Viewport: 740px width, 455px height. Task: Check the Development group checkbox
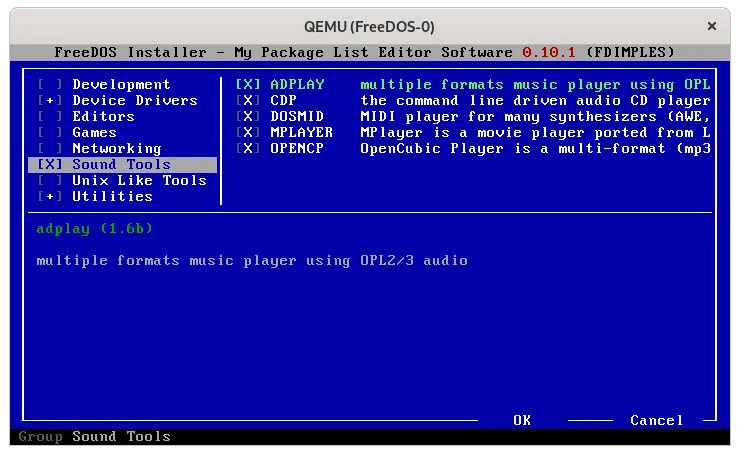click(x=49, y=85)
